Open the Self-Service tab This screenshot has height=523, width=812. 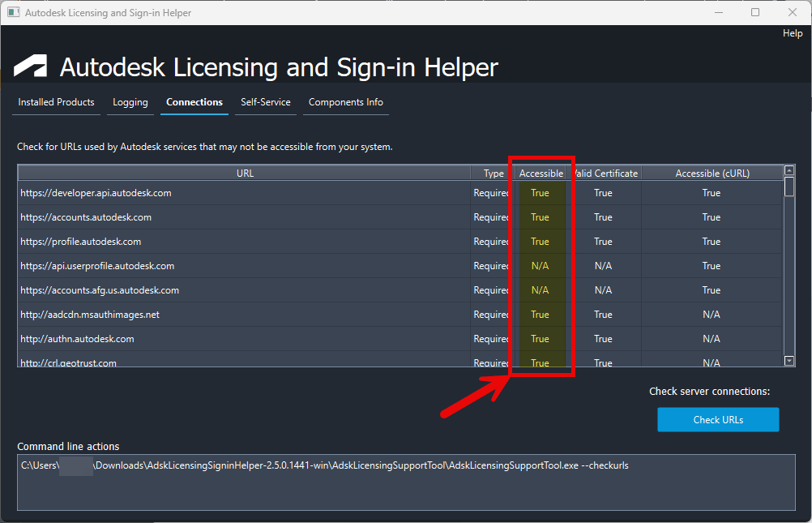pyautogui.click(x=266, y=102)
